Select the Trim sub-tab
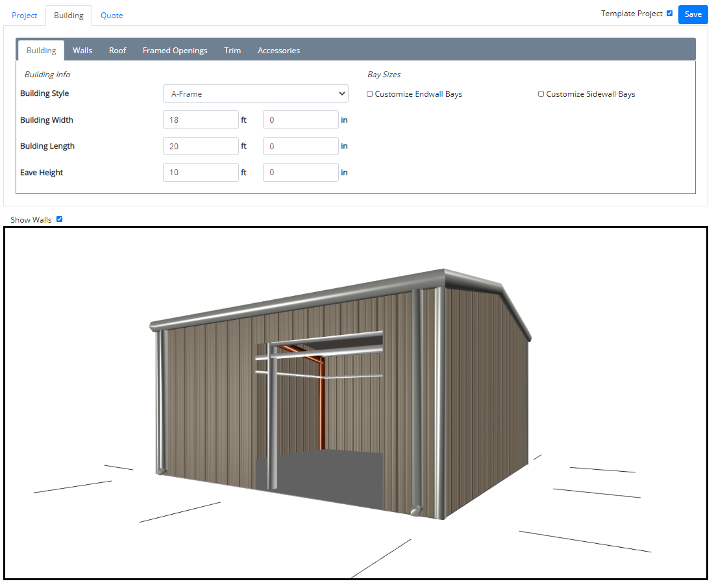This screenshot has height=588, width=716. 232,51
